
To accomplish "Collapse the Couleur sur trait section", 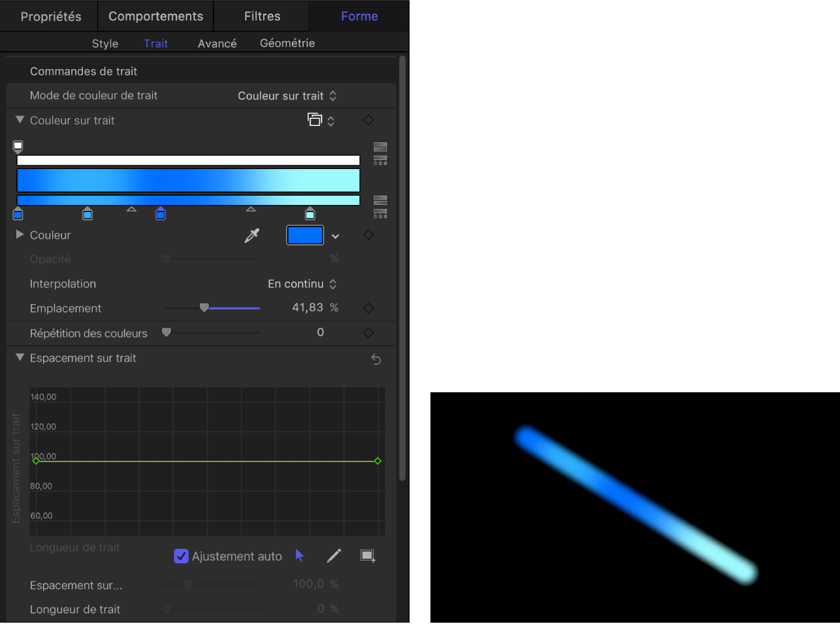I will click(20, 120).
